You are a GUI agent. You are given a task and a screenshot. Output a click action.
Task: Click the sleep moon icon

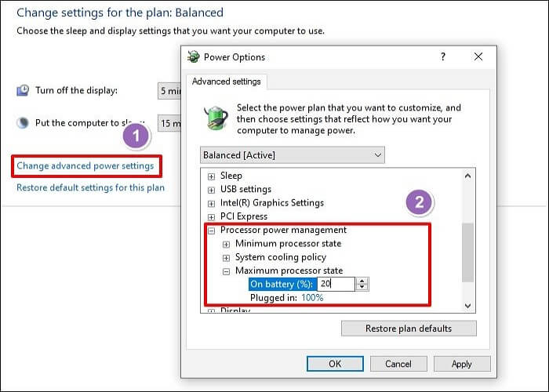pyautogui.click(x=23, y=123)
